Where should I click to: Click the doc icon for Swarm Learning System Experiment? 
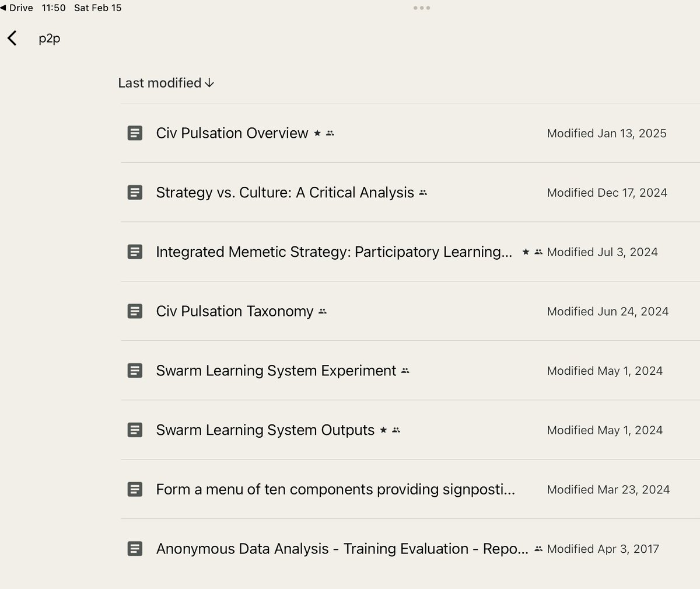pyautogui.click(x=135, y=371)
